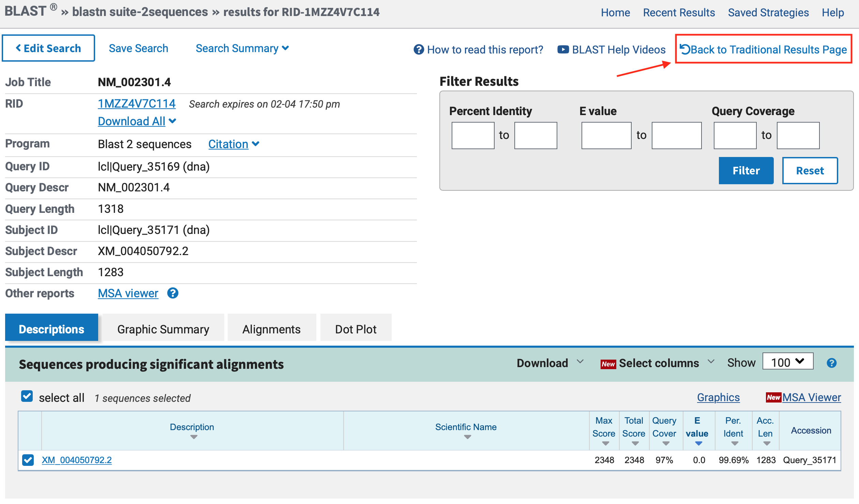Click the Filter button

point(746,171)
